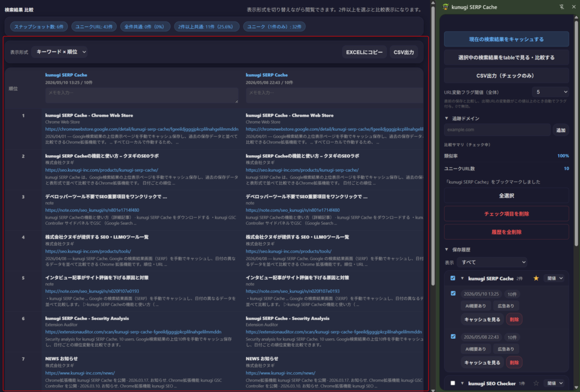Click 選択中の検索結果をtableで見る・比較する button
Screen dimensions: 580x392
coord(506,57)
